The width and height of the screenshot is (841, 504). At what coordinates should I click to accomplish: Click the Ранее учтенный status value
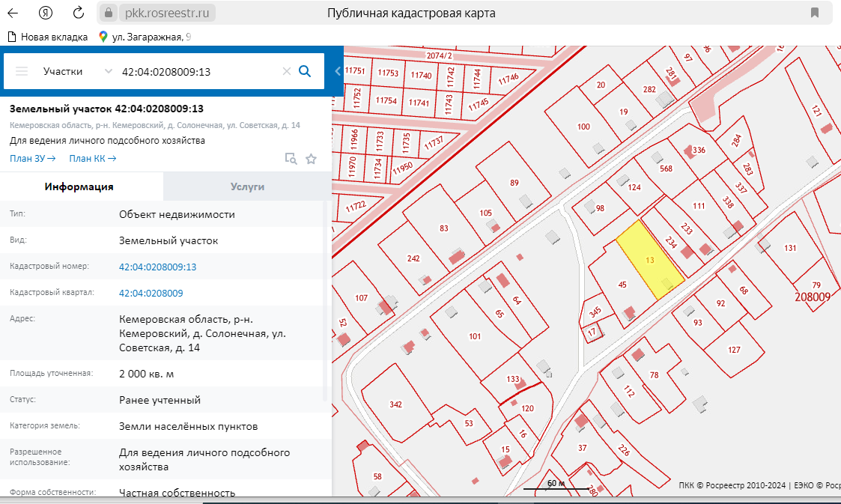click(160, 400)
